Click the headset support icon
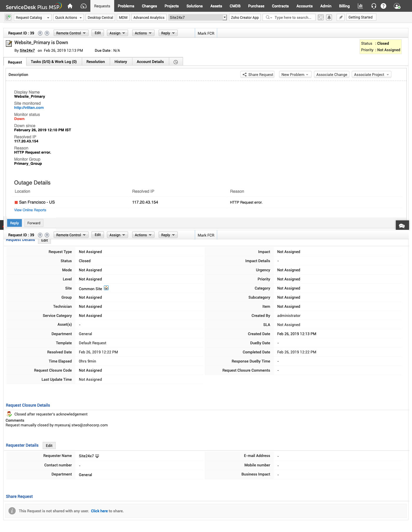Screen dimensions: 412x532 tap(374, 6)
